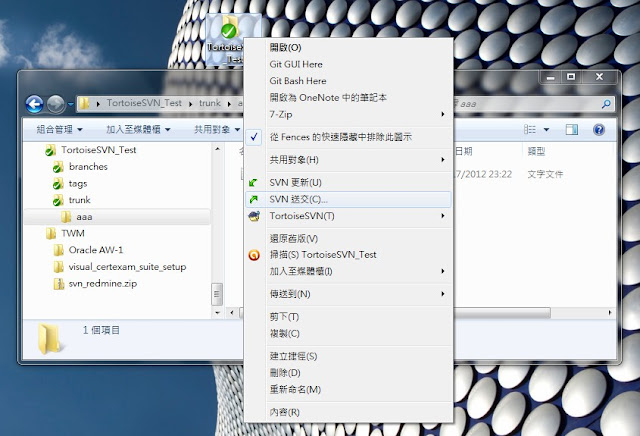Click the trunk breadcrumb in address bar

(x=210, y=103)
